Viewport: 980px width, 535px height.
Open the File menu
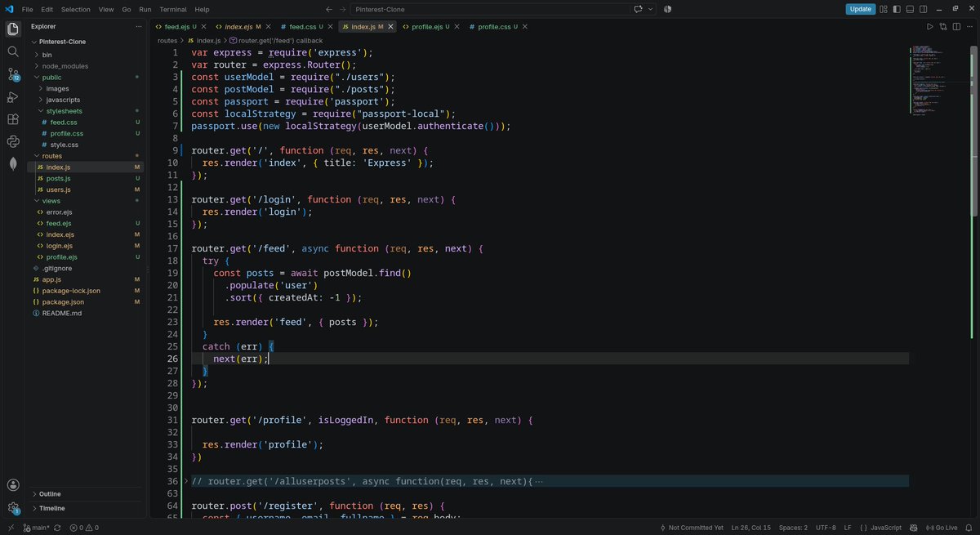(x=28, y=9)
